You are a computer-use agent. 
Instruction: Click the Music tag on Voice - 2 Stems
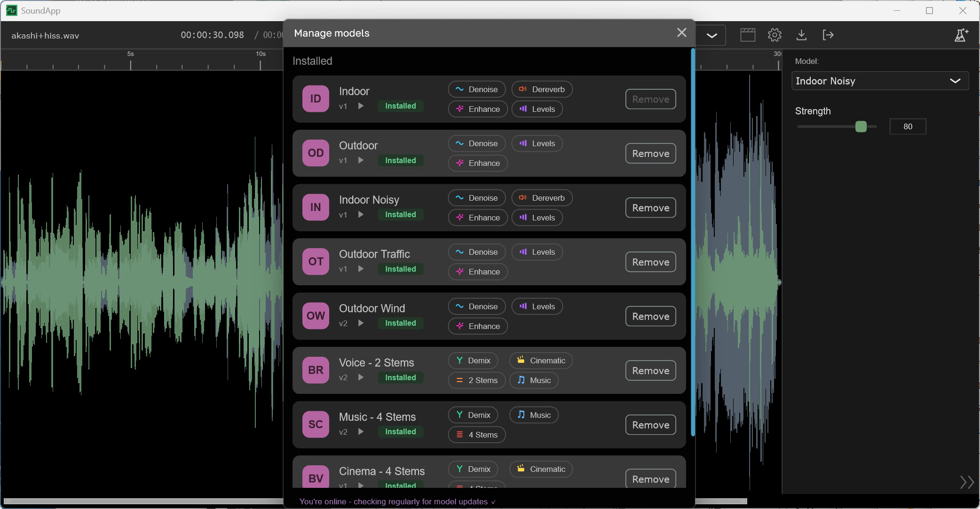coord(534,380)
